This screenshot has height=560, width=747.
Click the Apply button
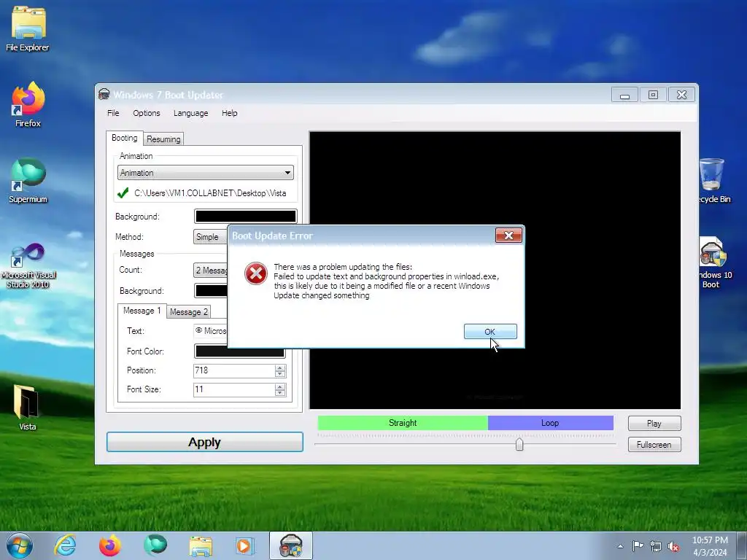click(205, 442)
